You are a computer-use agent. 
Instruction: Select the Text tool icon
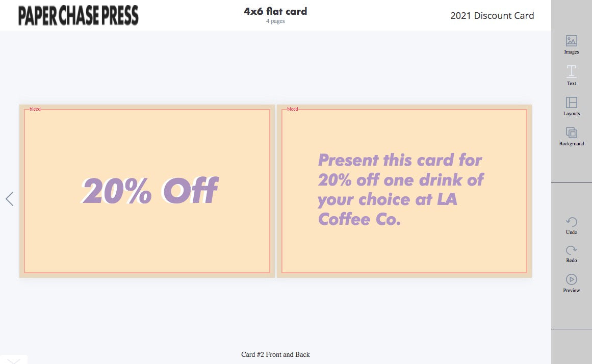pyautogui.click(x=571, y=71)
